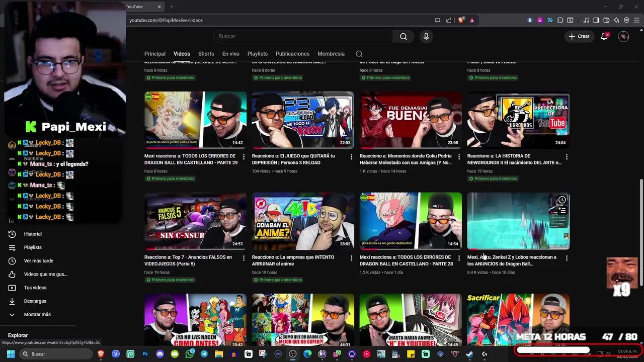Click the Crear button

pyautogui.click(x=579, y=36)
